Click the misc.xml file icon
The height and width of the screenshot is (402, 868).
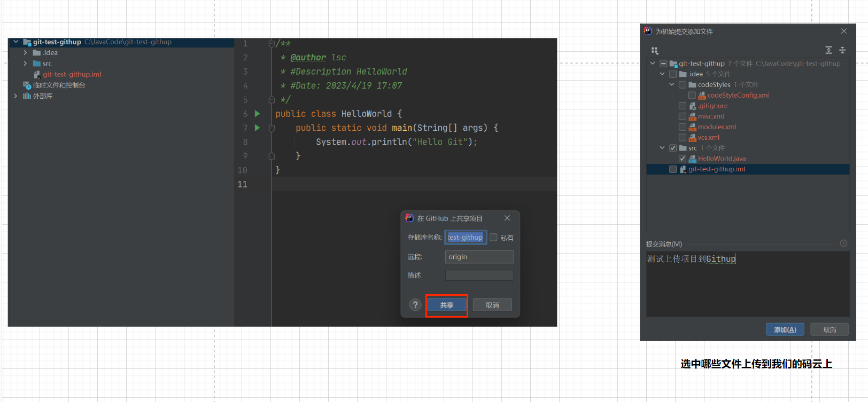[693, 116]
